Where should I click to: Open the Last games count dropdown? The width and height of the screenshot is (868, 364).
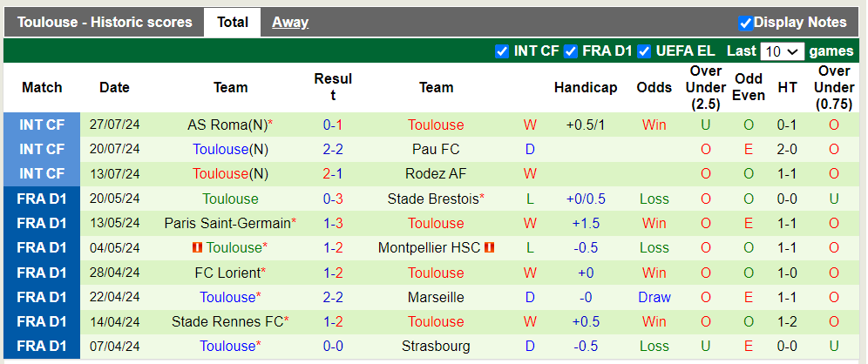tap(782, 51)
